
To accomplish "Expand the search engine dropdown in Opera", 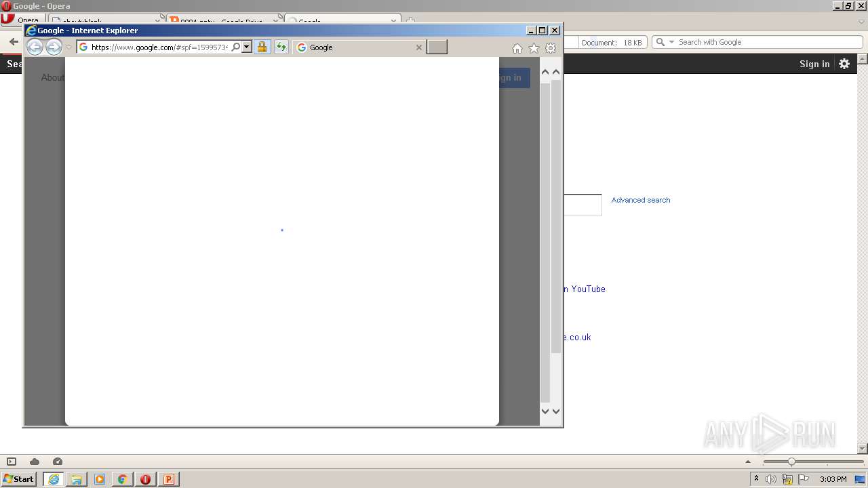I will click(x=672, y=42).
